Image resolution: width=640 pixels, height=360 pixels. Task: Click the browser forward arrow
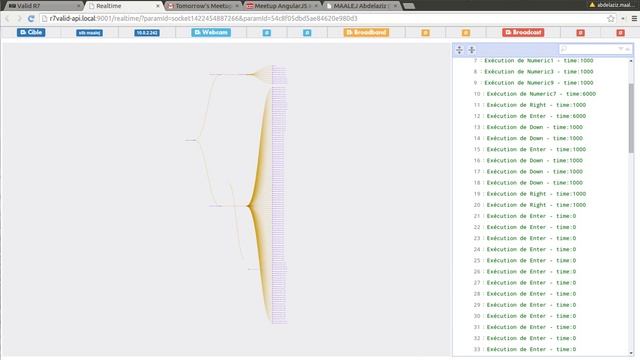pyautogui.click(x=19, y=18)
